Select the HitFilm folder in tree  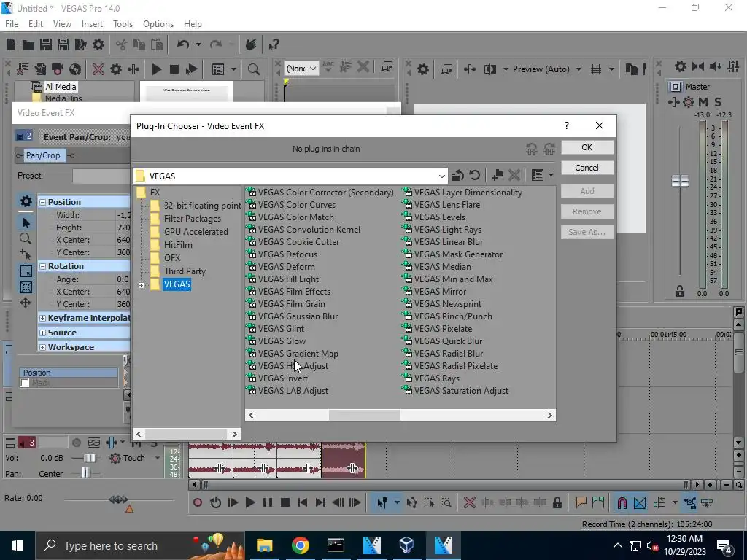tap(171, 245)
